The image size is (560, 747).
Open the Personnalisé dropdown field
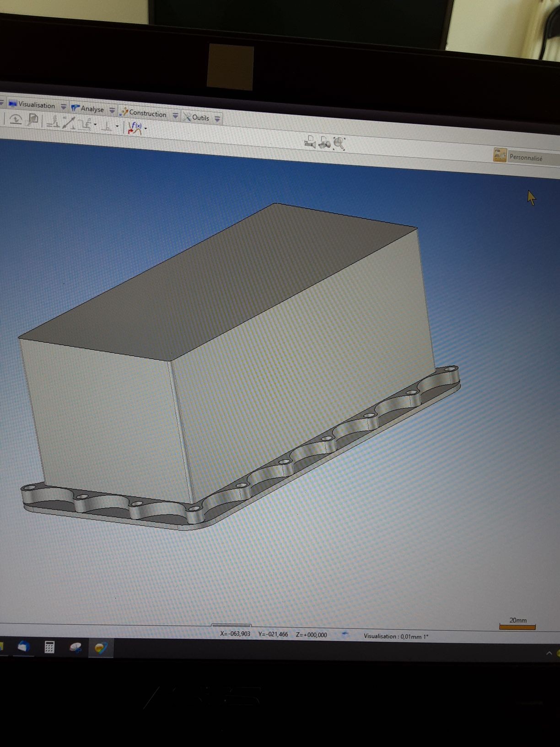point(533,158)
